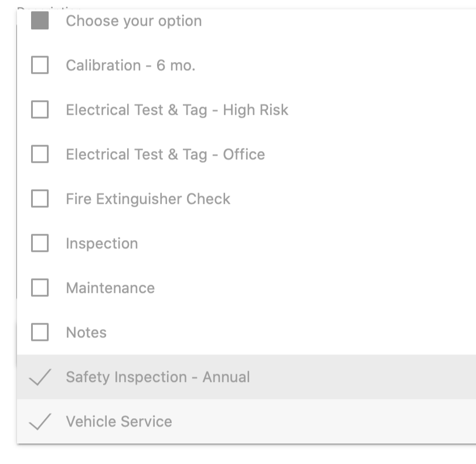Viewport: 476px width, 464px height.
Task: Pick the Maintenance option label
Action: [110, 288]
